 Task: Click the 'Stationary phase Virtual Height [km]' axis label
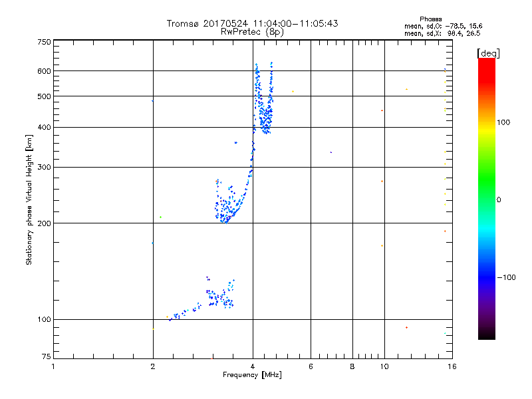(x=29, y=200)
